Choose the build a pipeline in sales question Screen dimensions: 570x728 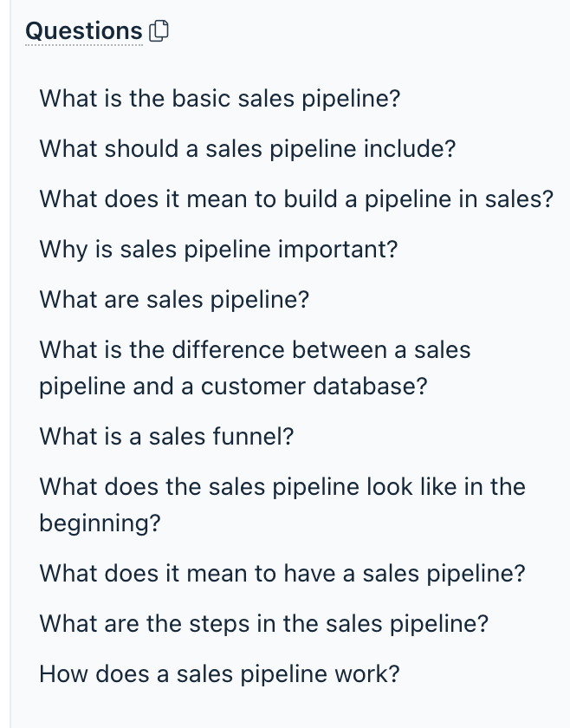point(295,199)
